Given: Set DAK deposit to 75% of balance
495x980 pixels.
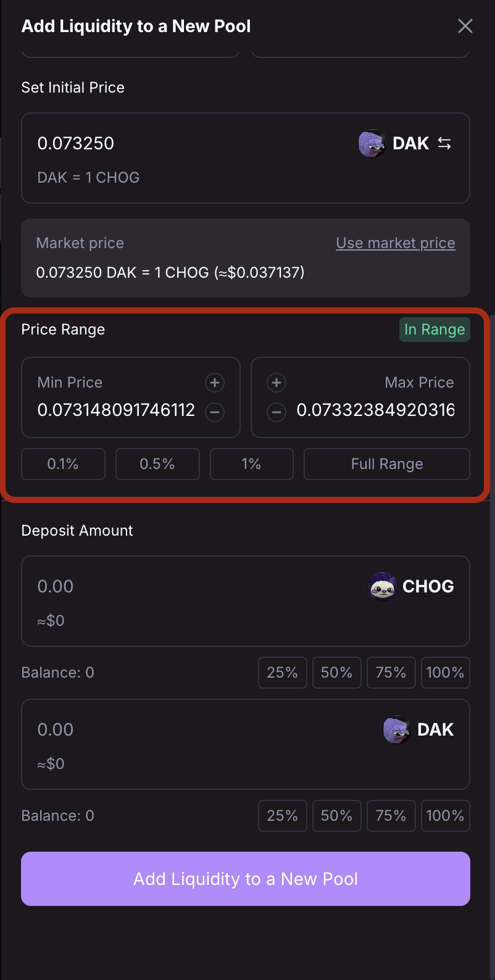Looking at the screenshot, I should pyautogui.click(x=391, y=816).
